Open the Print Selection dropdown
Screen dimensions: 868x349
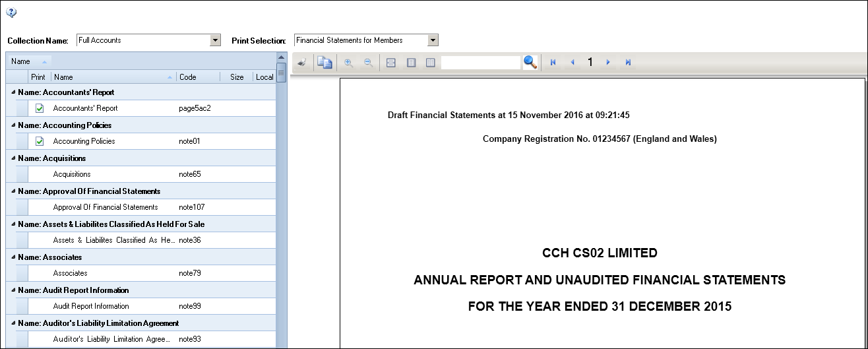433,40
